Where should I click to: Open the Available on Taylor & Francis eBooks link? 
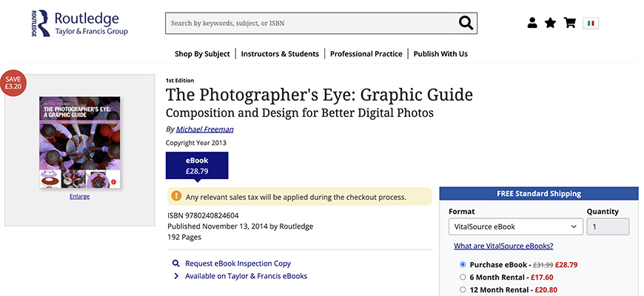pos(246,276)
